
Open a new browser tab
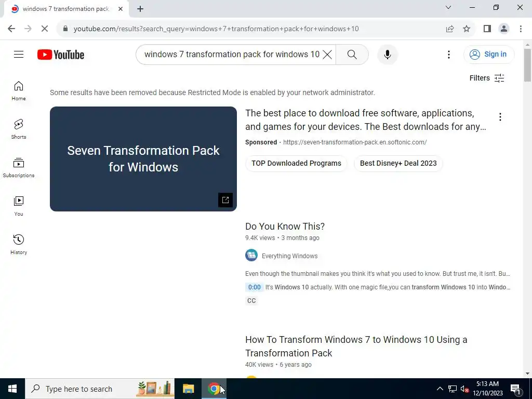pos(140,9)
